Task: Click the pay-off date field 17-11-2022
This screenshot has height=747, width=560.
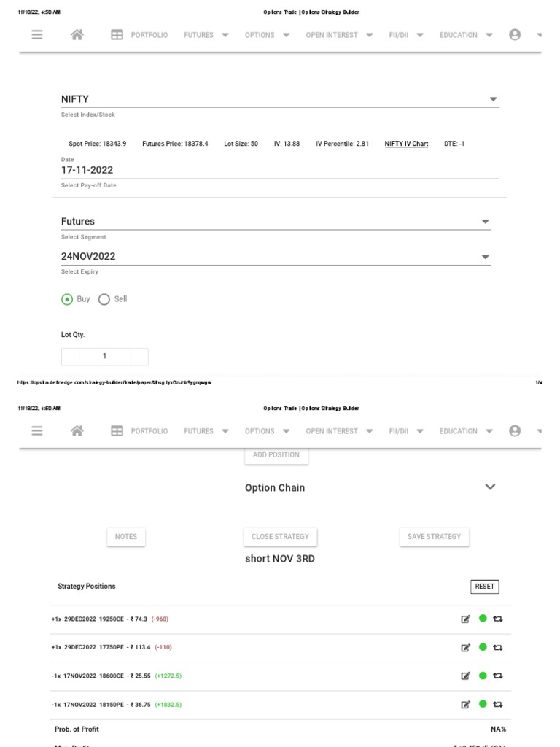Action: click(280, 170)
